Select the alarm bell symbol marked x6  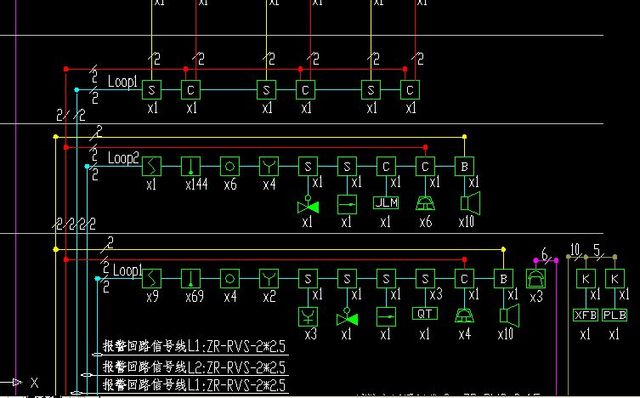click(x=425, y=203)
